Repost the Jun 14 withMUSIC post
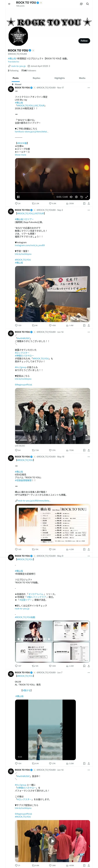The image size is (98, 868). point(35,450)
